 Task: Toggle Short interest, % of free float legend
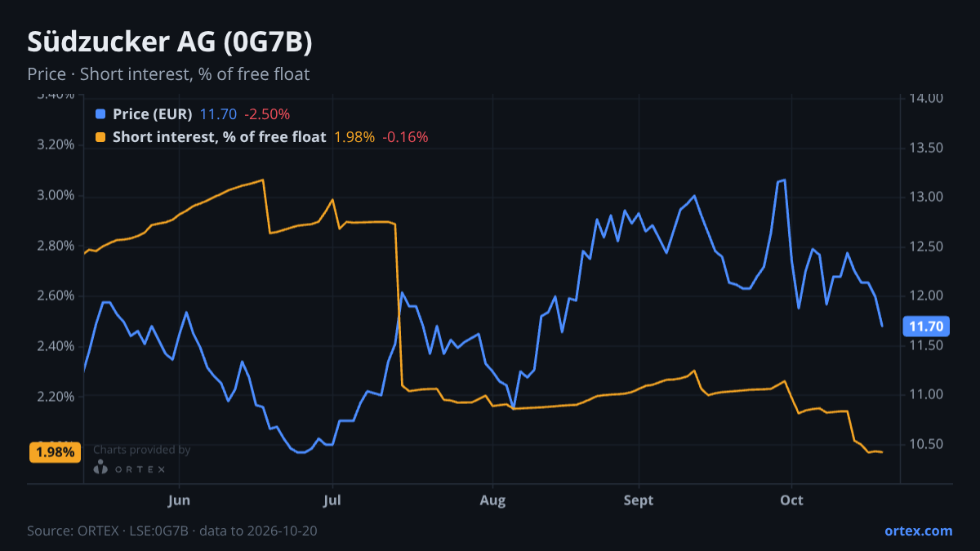tap(219, 137)
